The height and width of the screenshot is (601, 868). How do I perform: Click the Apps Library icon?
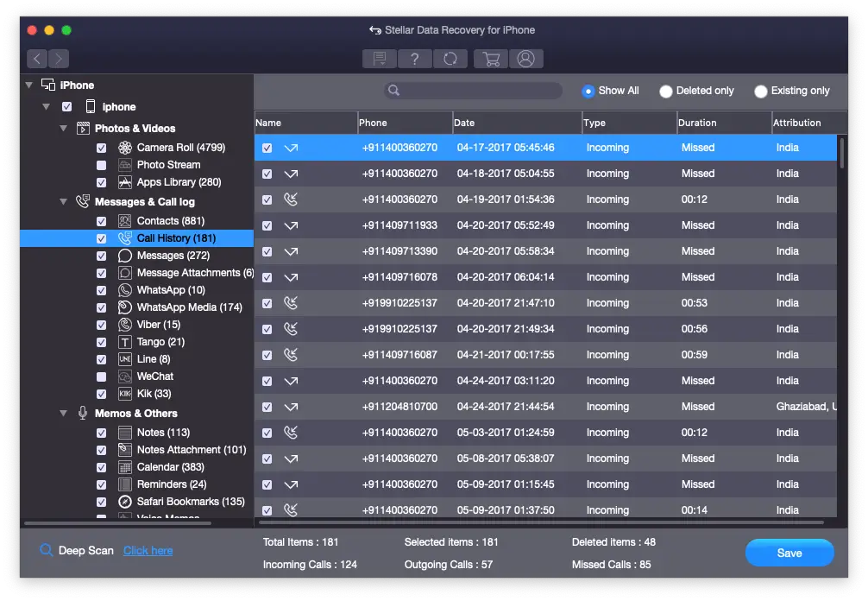(x=125, y=182)
